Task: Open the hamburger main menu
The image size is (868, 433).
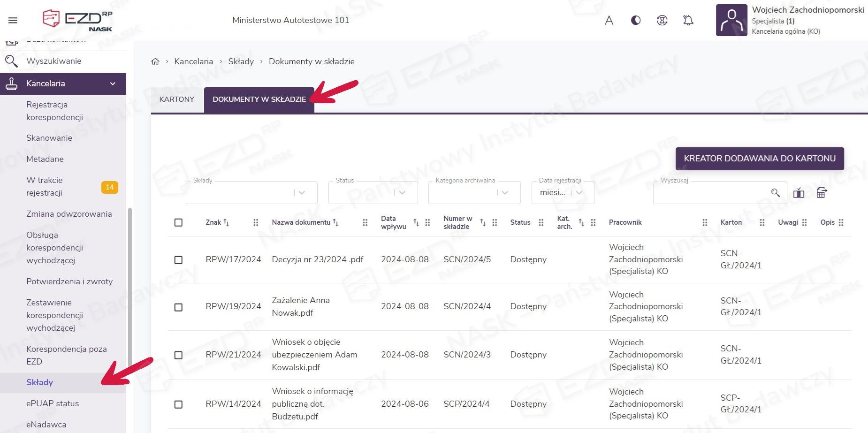Action: coord(13,20)
